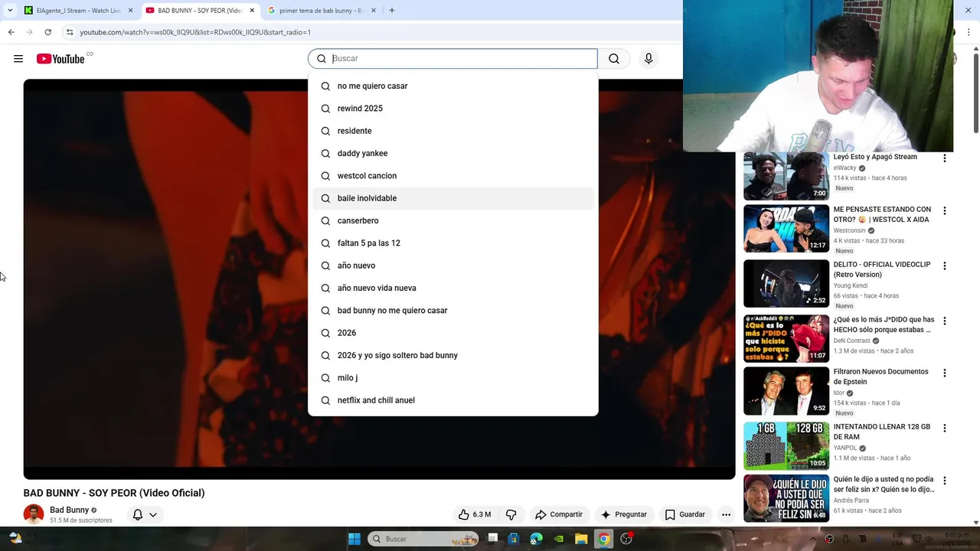Viewport: 980px width, 551px height.
Task: Open File Explorer from the taskbar
Action: point(582,539)
